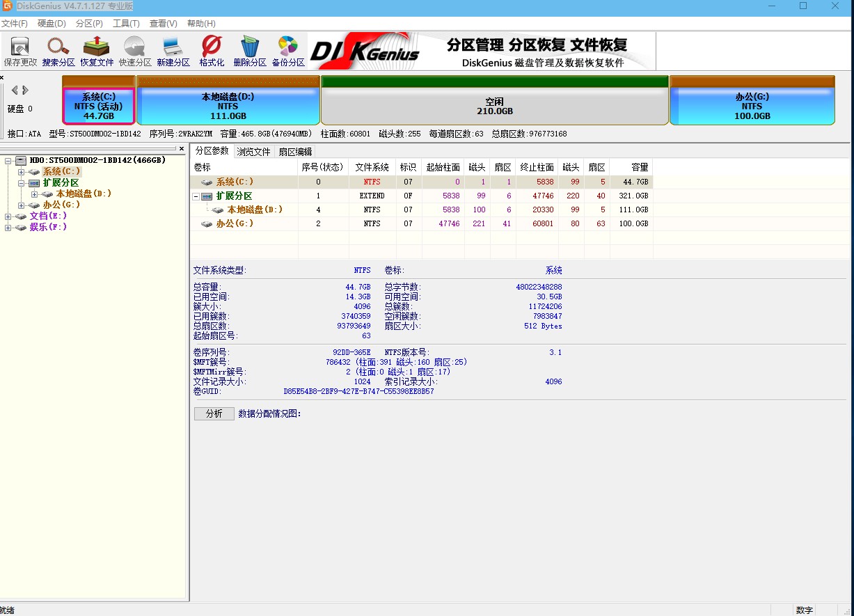
Task: Click the 92DD-365E volume serial value
Action: (x=351, y=352)
